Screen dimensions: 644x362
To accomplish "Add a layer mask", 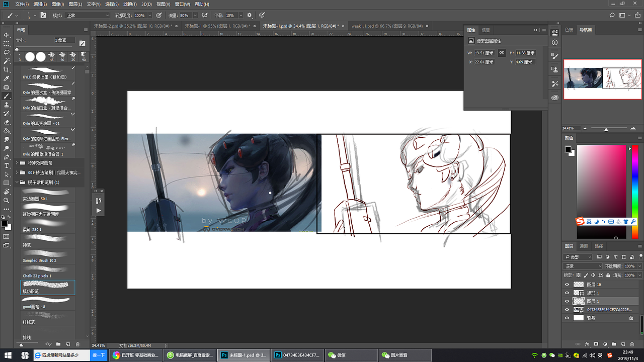I will click(596, 344).
